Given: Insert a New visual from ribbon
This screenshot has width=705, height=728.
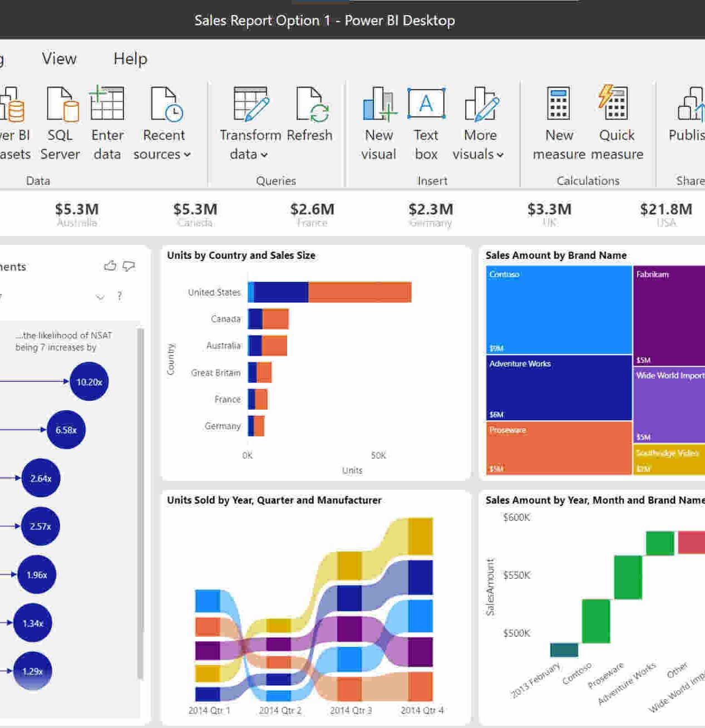Looking at the screenshot, I should pyautogui.click(x=379, y=105).
